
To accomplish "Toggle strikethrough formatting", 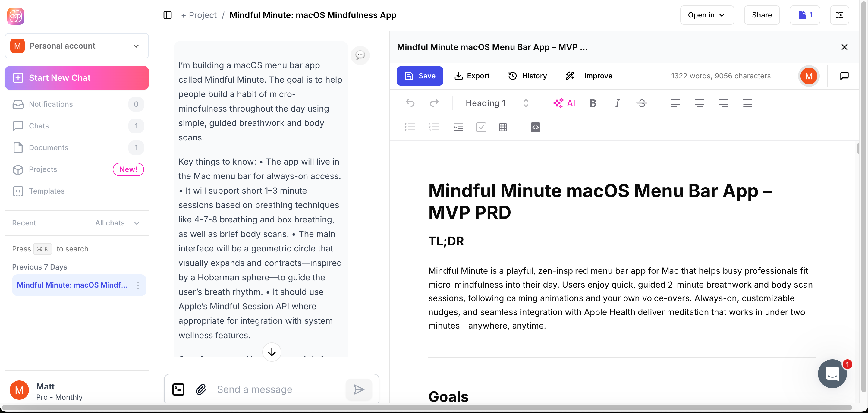I will coord(641,103).
